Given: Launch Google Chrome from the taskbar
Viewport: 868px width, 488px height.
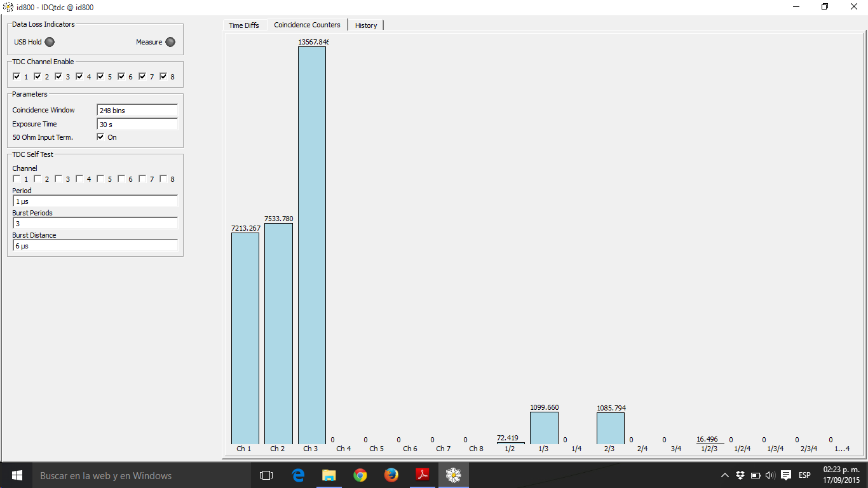Looking at the screenshot, I should point(360,475).
